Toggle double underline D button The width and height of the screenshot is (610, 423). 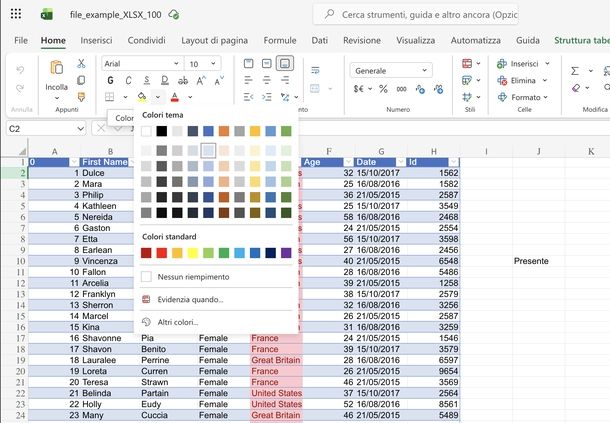165,81
